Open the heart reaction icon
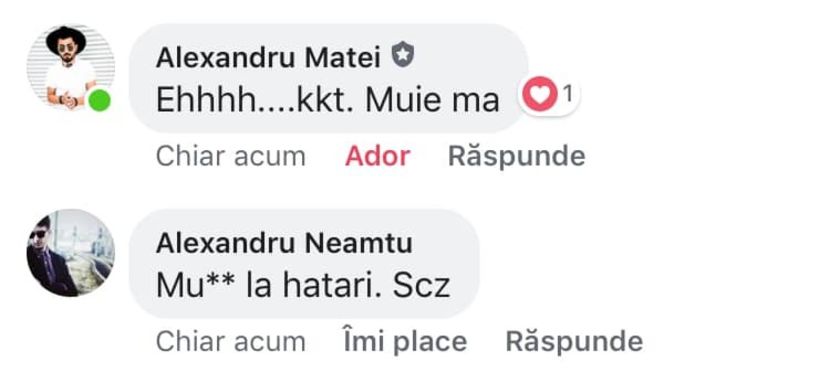The image size is (830, 372). click(x=540, y=95)
